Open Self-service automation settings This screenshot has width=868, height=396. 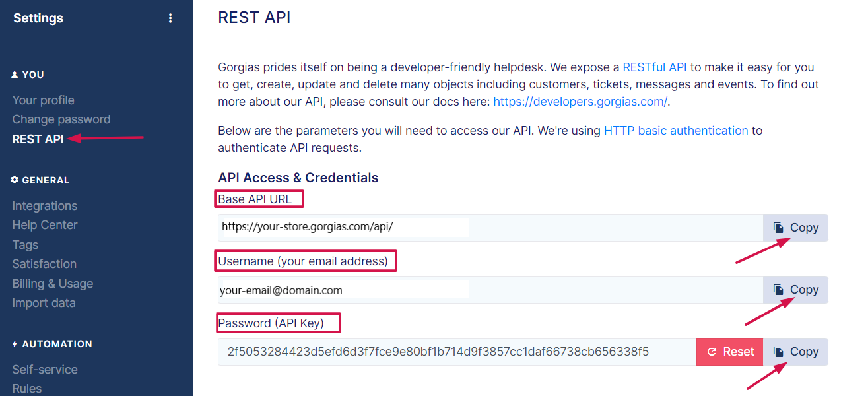(x=44, y=370)
